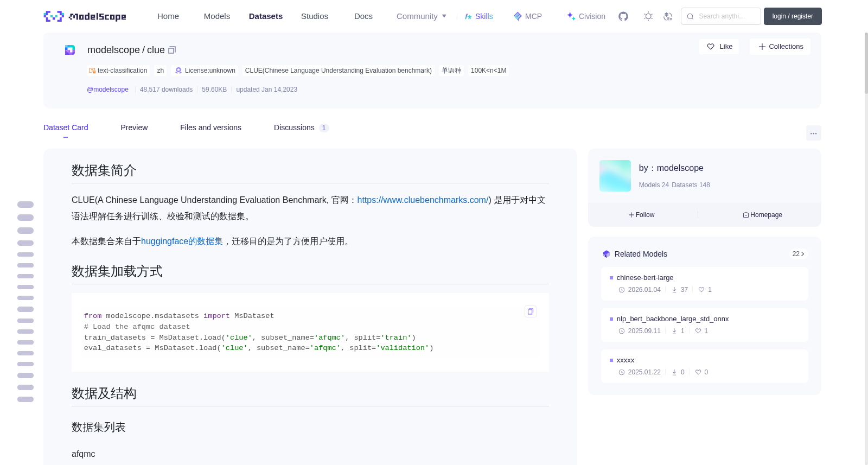Open MCP from the navigation bar
Viewport: 868px width, 465px height.
coord(528,16)
